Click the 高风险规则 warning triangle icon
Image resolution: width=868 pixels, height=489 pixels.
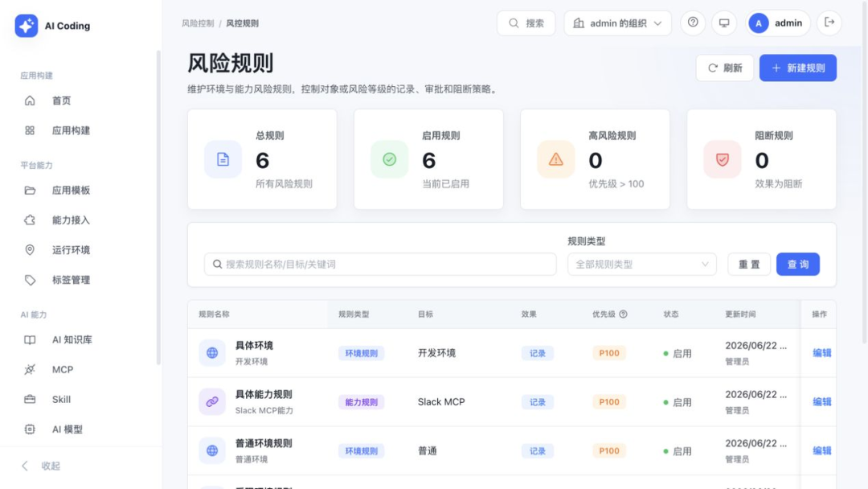pos(556,159)
